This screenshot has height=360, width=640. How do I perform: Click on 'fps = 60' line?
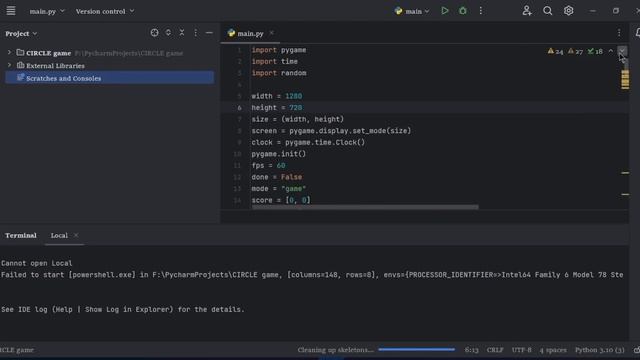coord(268,165)
